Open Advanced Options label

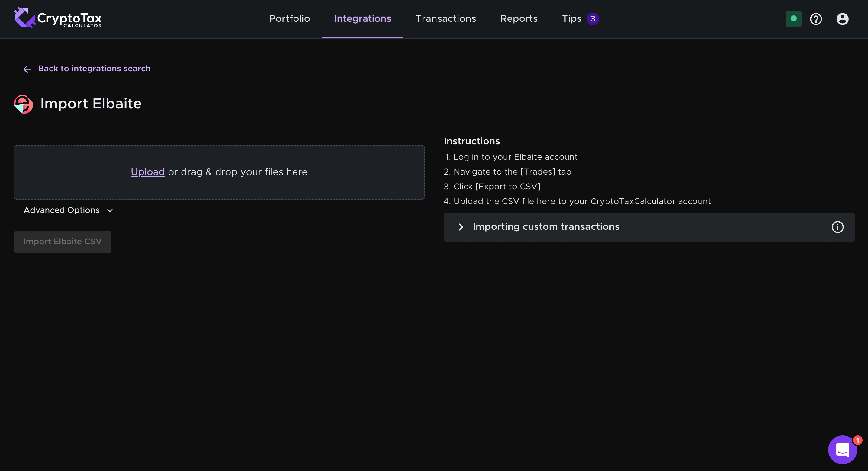[x=62, y=210]
